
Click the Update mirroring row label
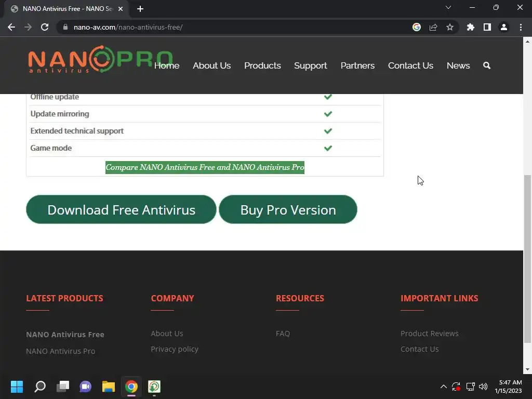(x=60, y=114)
